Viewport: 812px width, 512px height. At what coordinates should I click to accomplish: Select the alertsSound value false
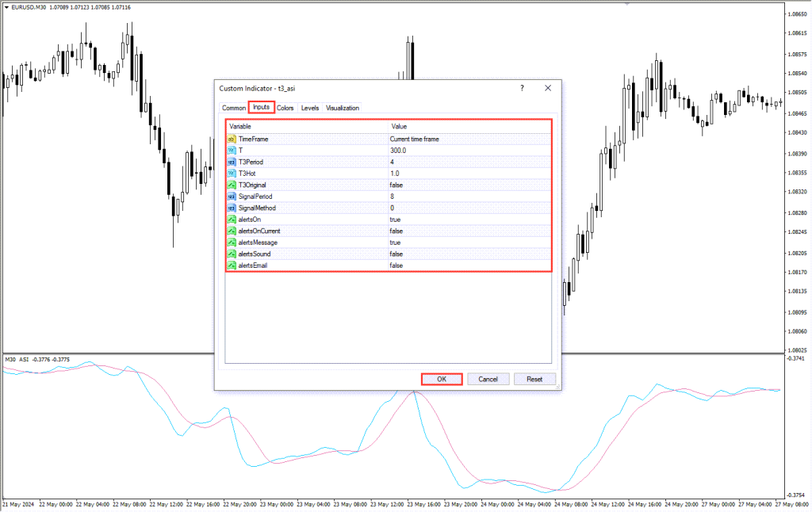coord(396,254)
